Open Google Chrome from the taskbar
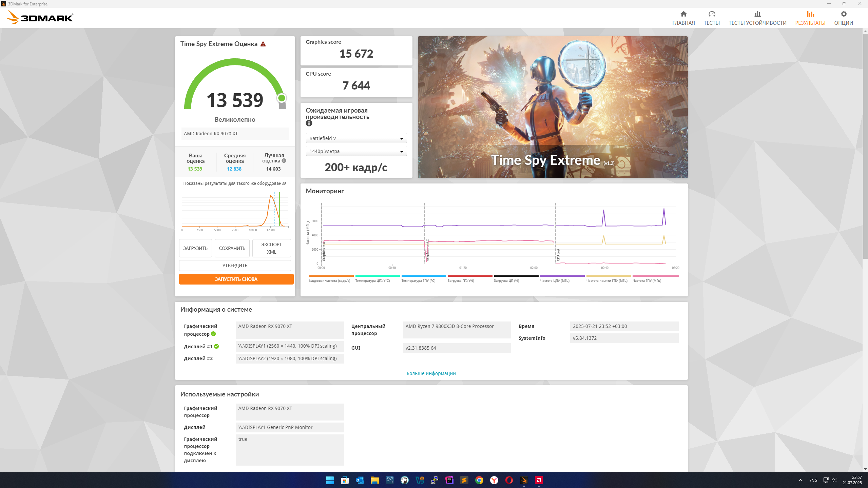Screen dimensions: 868x488 479,480
